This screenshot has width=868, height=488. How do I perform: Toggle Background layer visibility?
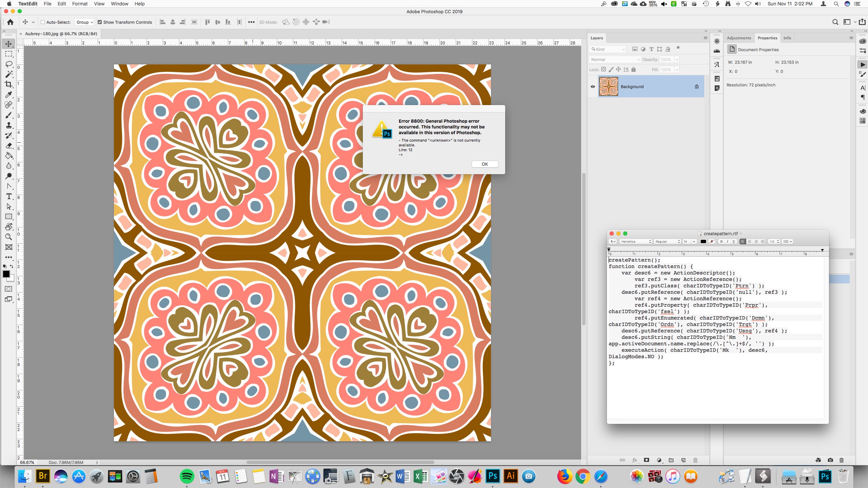(593, 86)
